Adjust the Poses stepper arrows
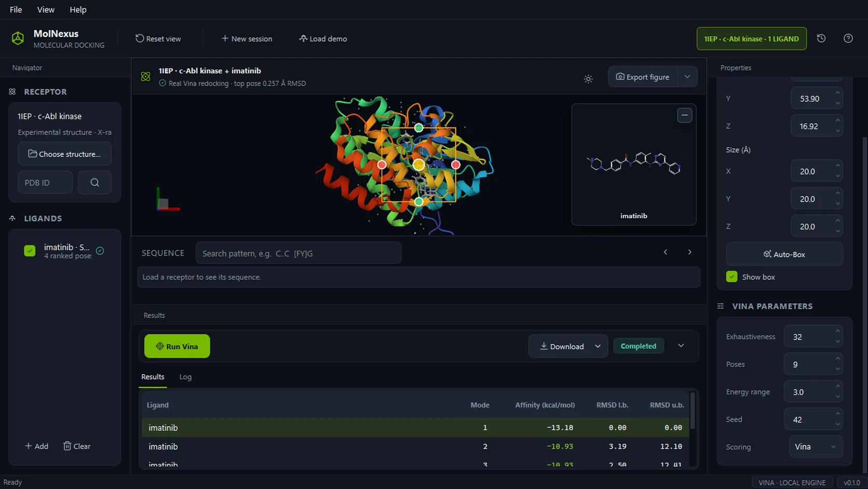This screenshot has width=868, height=489. [x=837, y=364]
